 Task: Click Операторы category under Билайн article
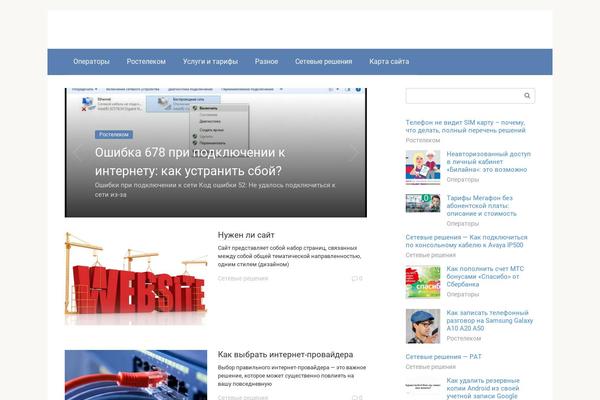tap(463, 179)
